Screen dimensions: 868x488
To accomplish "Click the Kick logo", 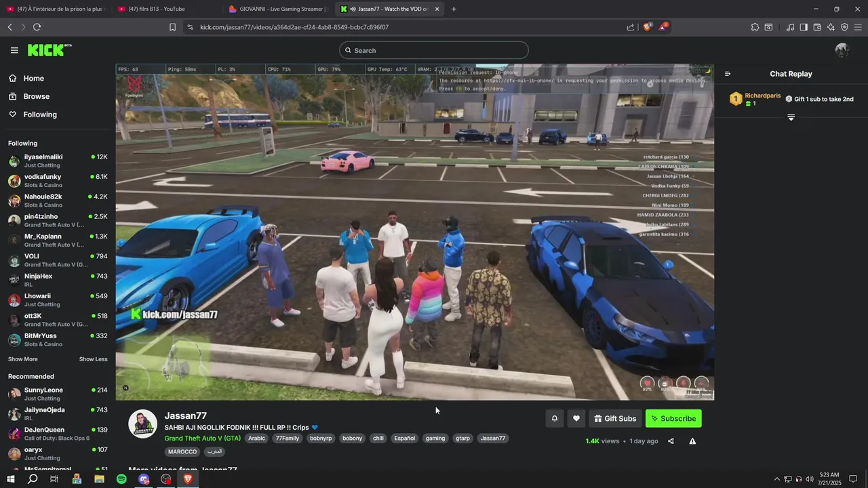I will tap(49, 50).
